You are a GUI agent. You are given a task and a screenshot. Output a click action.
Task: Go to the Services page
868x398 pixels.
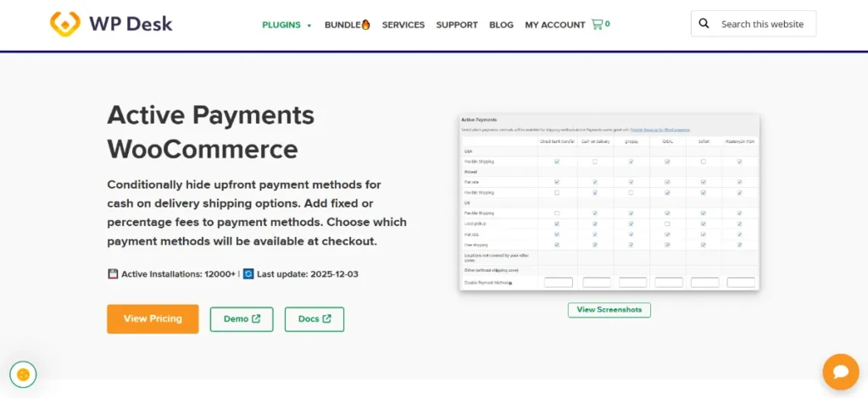coord(403,25)
